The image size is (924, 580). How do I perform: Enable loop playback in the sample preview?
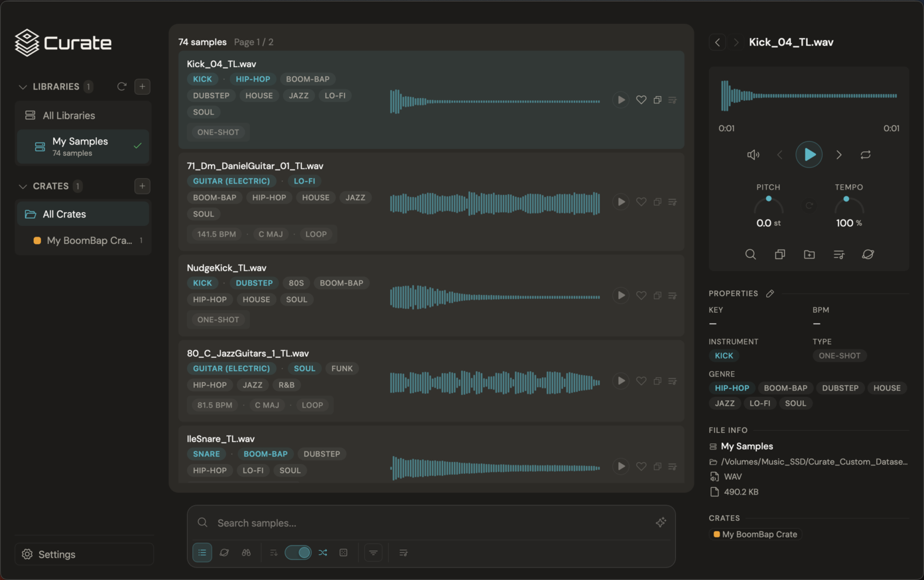(865, 154)
